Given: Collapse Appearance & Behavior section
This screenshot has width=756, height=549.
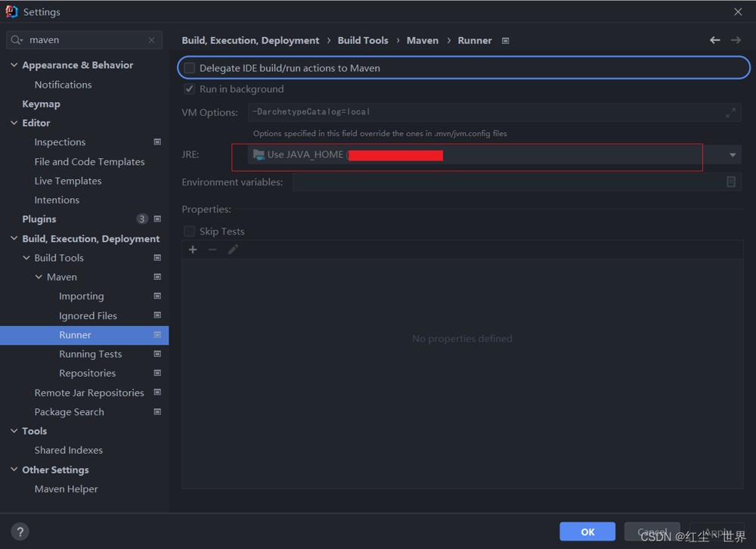Looking at the screenshot, I should (x=14, y=64).
